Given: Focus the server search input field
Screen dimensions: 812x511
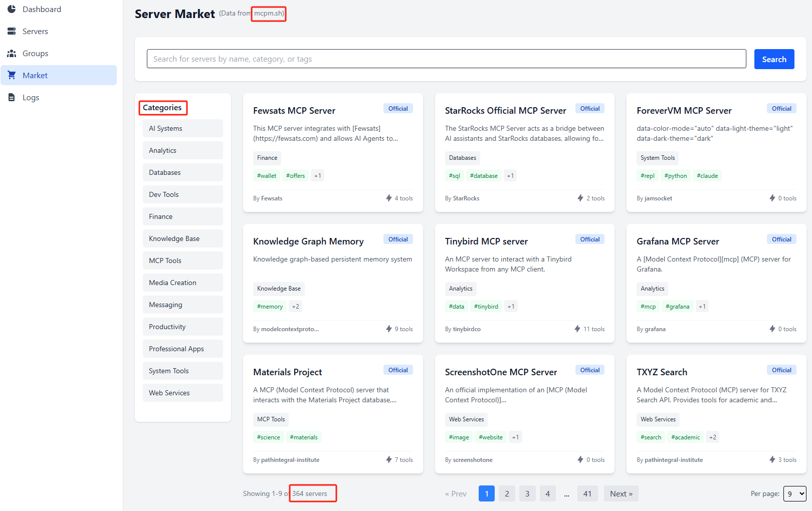Looking at the screenshot, I should click(446, 59).
